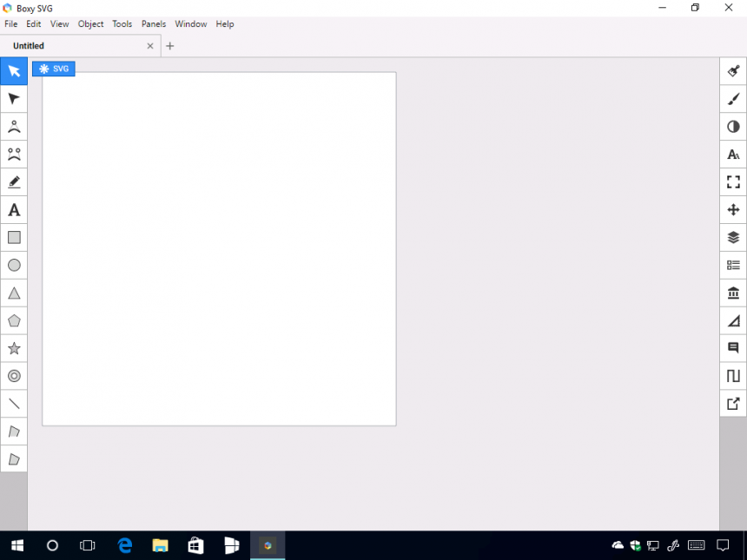
Task: Select the Star tool
Action: click(14, 348)
